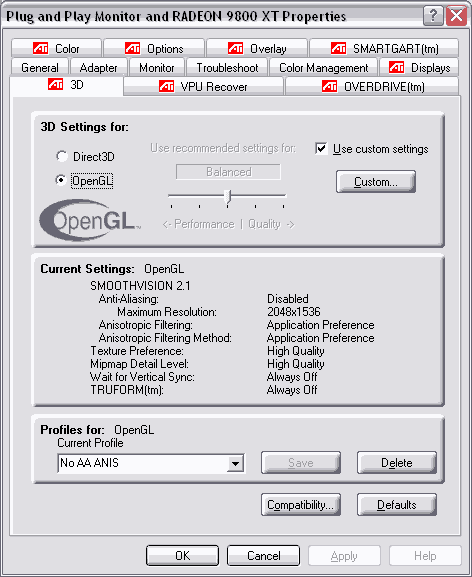
Task: Click the ATI icon on 3D tab
Action: (x=56, y=84)
